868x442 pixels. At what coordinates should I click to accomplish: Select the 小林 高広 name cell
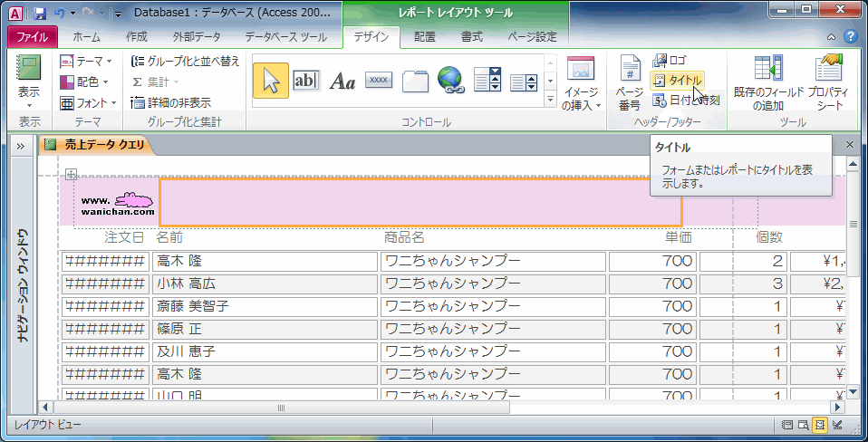click(x=265, y=284)
